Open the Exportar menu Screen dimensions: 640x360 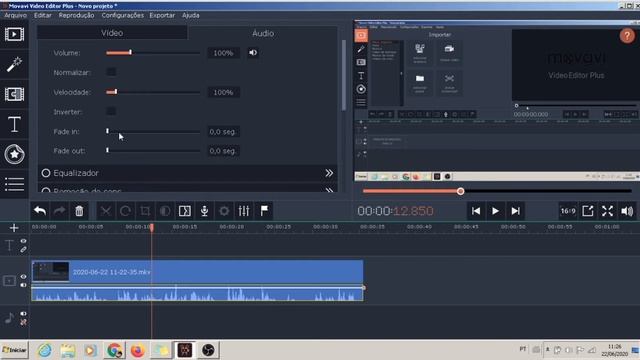(x=162, y=15)
